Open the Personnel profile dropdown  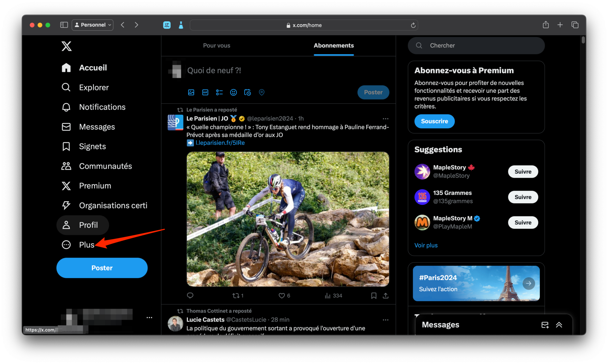[92, 25]
